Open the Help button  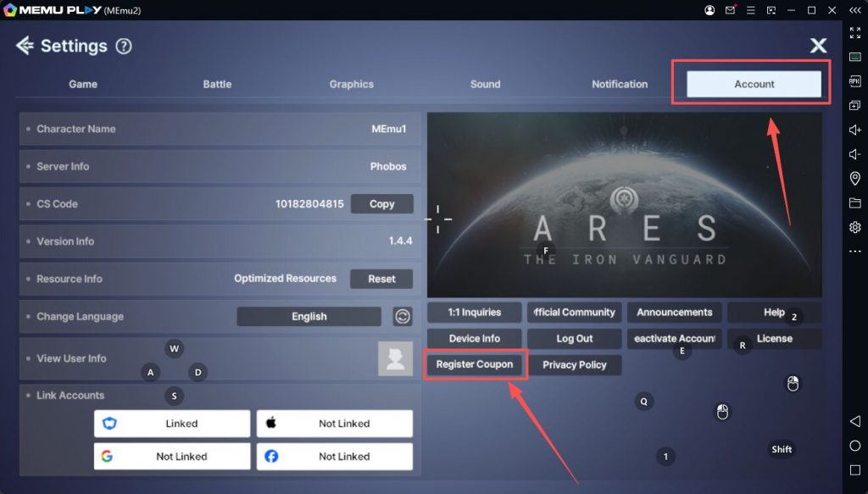pyautogui.click(x=775, y=312)
